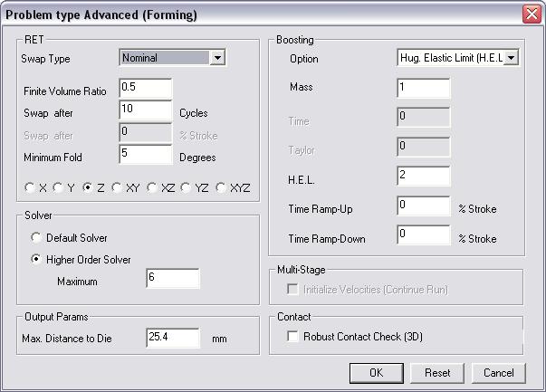Select the XY direction radio button

pos(117,188)
